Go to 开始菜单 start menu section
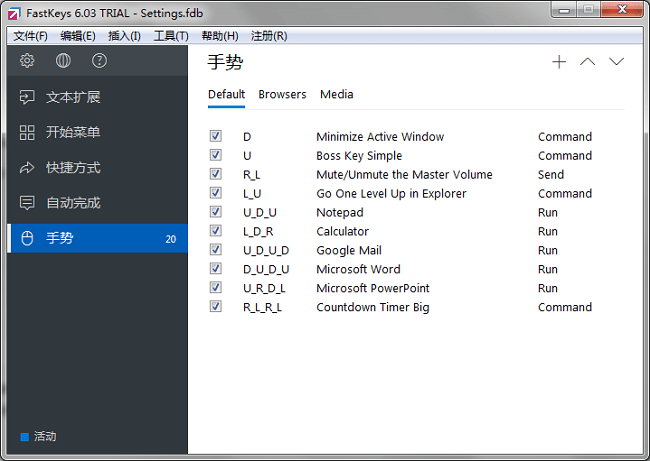 73,133
